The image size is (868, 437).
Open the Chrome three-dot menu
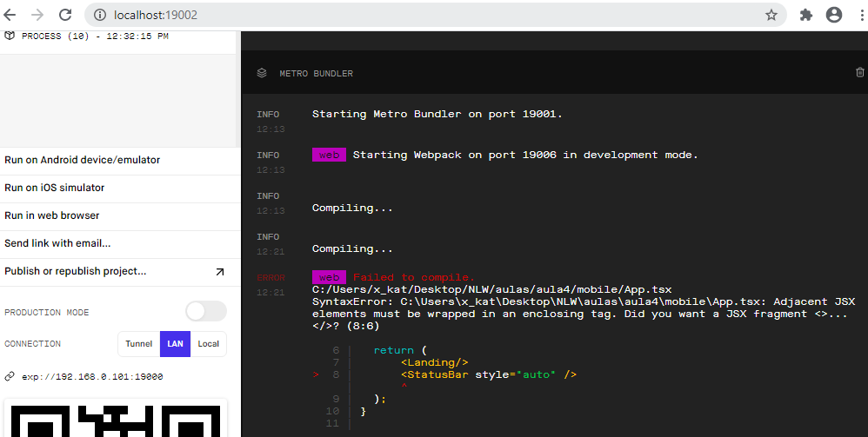click(863, 15)
